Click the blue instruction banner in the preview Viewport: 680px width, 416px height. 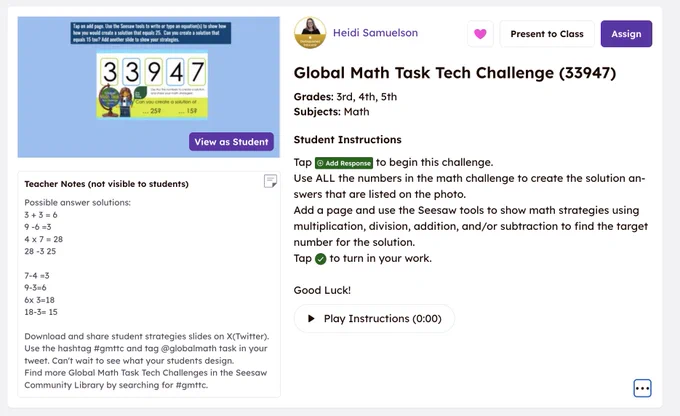coord(150,33)
